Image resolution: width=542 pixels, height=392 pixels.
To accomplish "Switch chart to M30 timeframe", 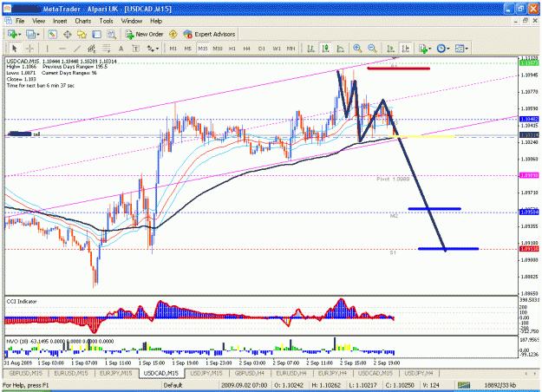I will (218, 49).
